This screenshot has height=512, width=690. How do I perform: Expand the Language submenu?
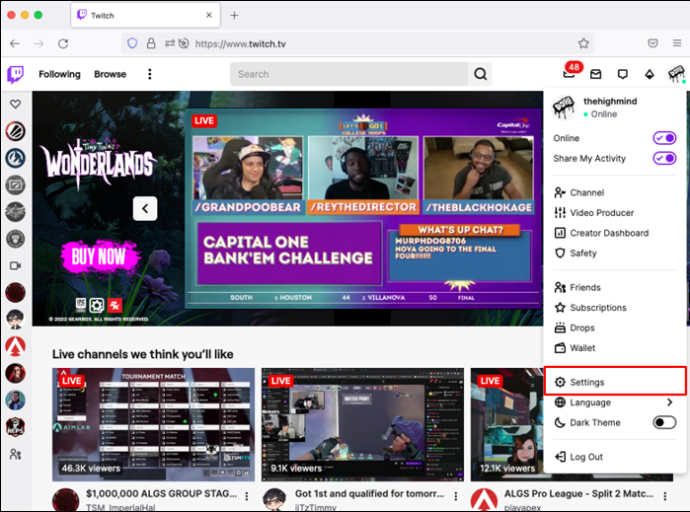pos(614,402)
